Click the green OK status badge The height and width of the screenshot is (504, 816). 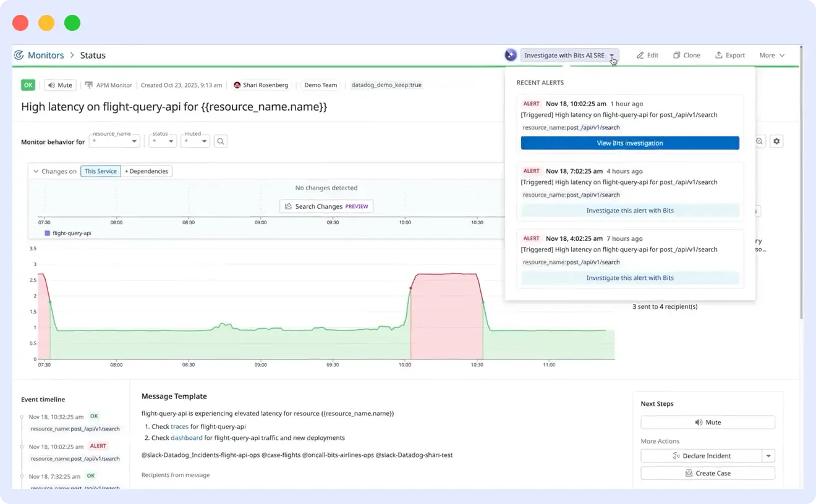tap(28, 85)
